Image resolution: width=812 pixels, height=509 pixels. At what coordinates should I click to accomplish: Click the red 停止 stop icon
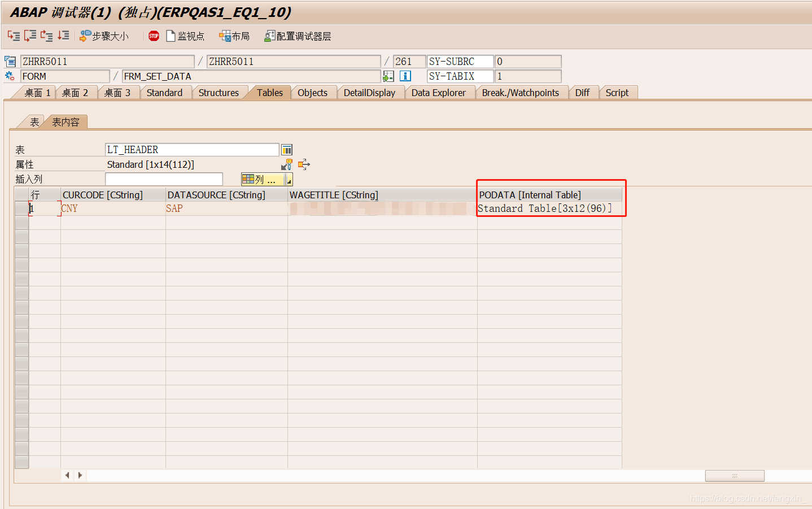[153, 36]
